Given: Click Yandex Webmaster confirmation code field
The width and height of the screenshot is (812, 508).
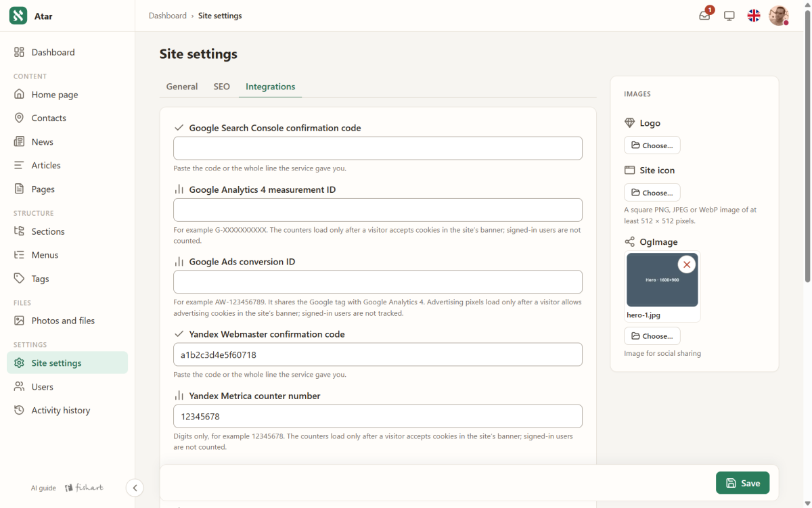Looking at the screenshot, I should [378, 354].
